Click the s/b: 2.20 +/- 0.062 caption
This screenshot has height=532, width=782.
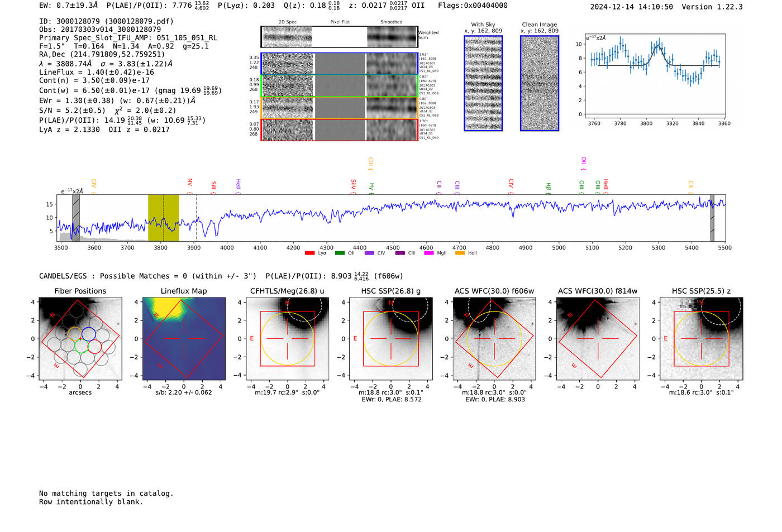coord(184,392)
